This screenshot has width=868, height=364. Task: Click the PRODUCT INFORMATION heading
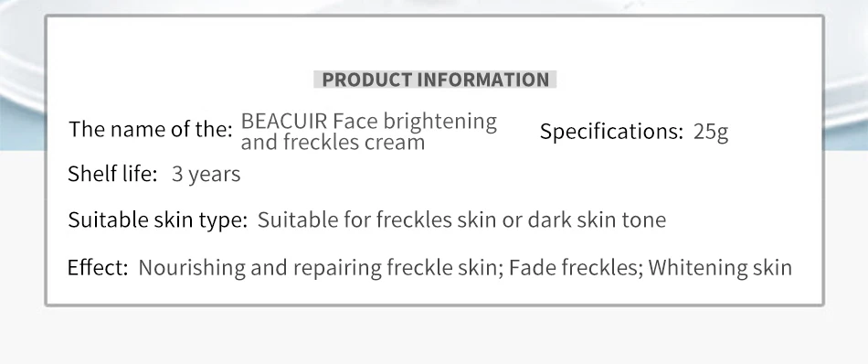435,80
